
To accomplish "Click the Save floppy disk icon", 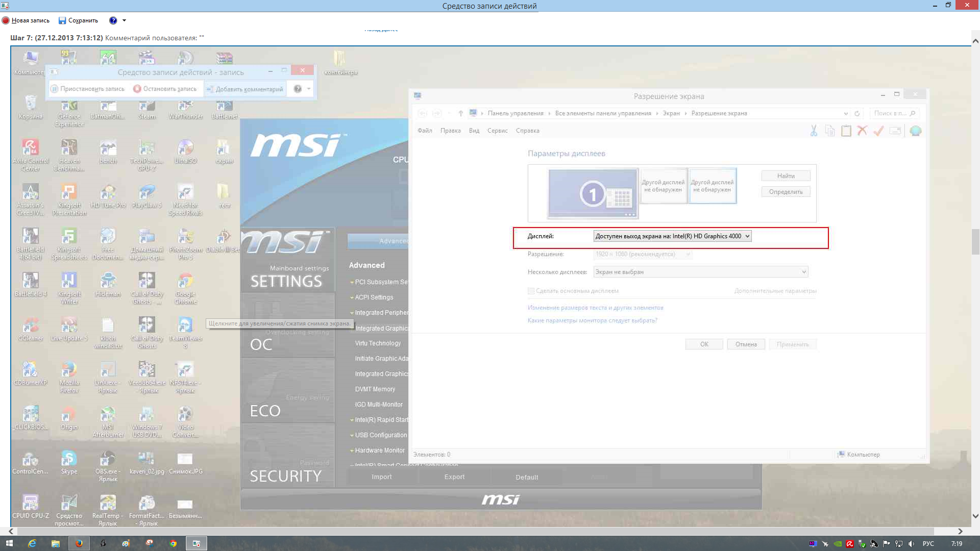I will (x=62, y=20).
